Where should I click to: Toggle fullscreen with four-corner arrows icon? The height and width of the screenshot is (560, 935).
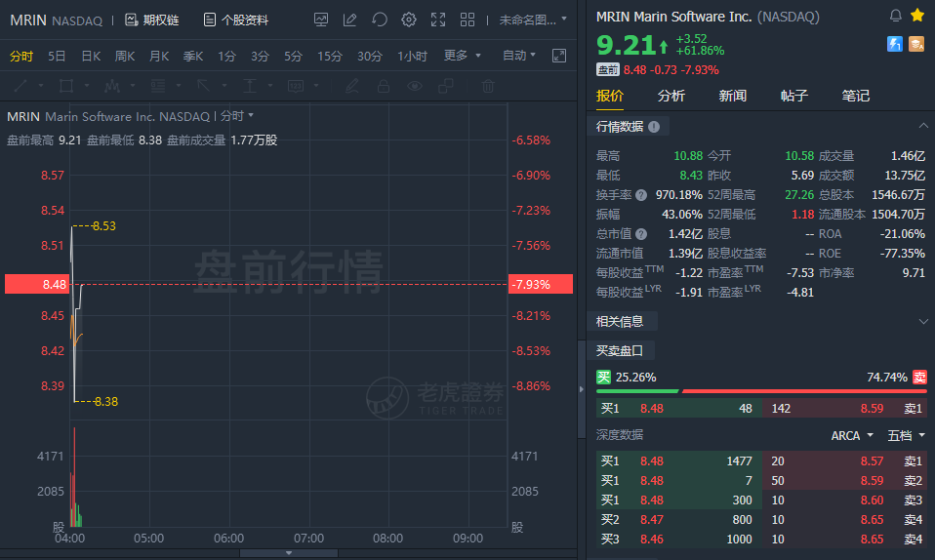coord(438,20)
